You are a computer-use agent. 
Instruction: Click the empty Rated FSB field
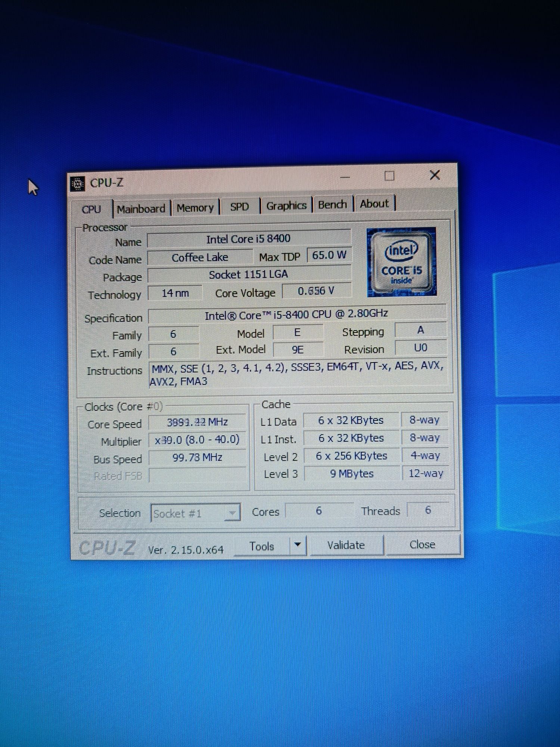[x=197, y=475]
